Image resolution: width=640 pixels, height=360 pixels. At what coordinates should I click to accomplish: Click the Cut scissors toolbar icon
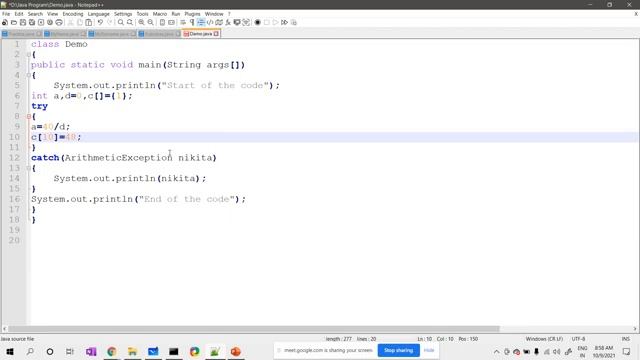click(x=71, y=22)
